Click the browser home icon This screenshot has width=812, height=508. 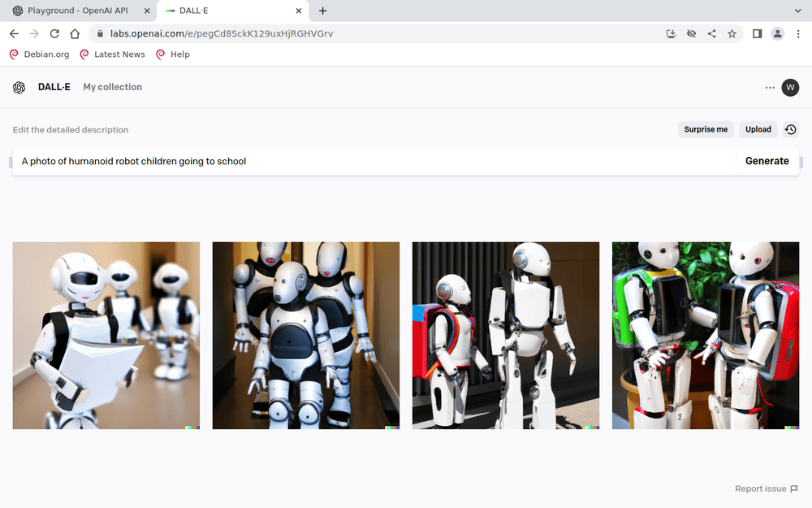(74, 33)
